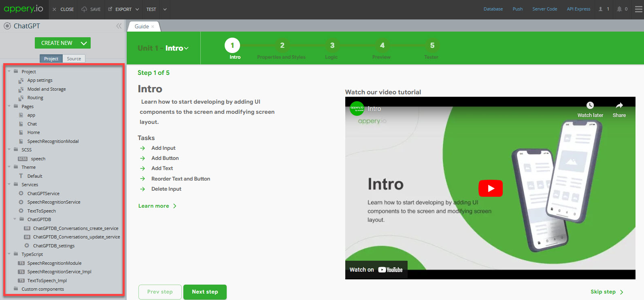This screenshot has width=644, height=300.
Task: Click DB icon of Conversations_update_service
Action: [x=27, y=237]
